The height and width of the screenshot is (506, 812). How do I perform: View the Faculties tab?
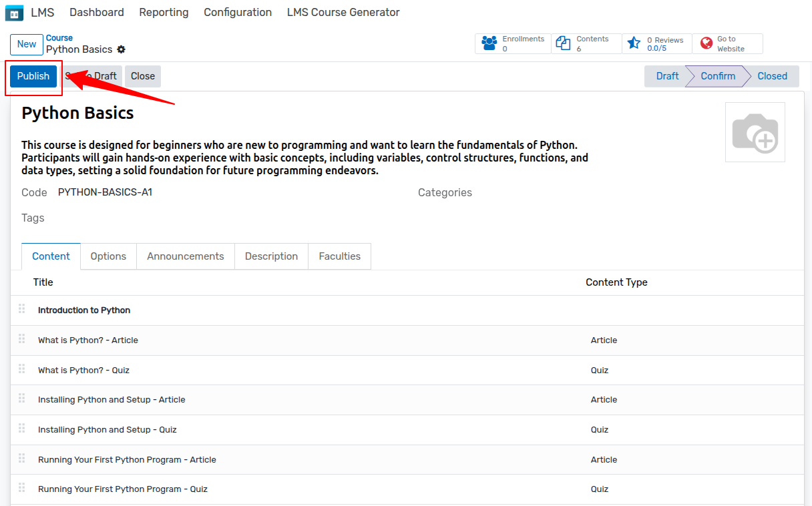(x=339, y=256)
